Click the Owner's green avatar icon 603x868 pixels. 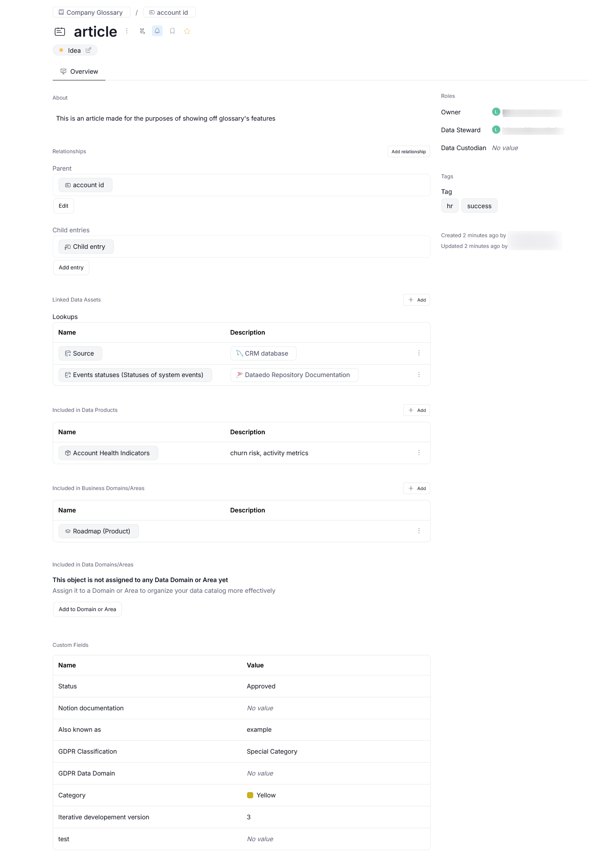[496, 112]
